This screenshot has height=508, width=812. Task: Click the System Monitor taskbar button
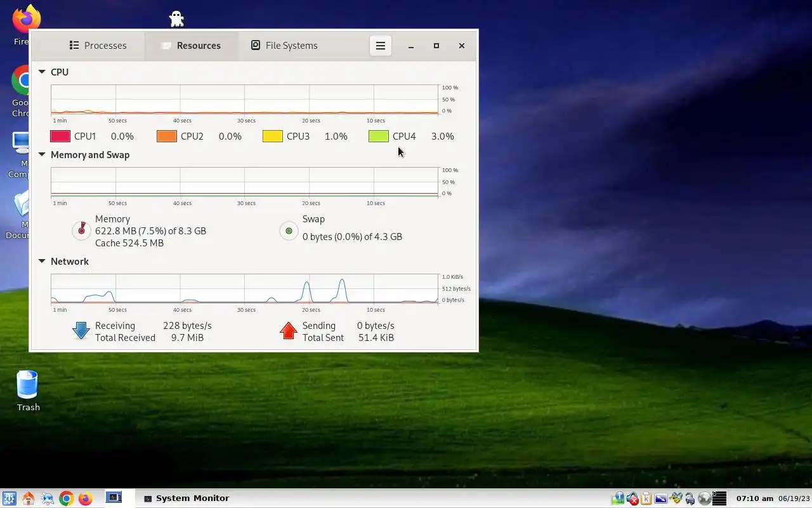click(x=186, y=498)
